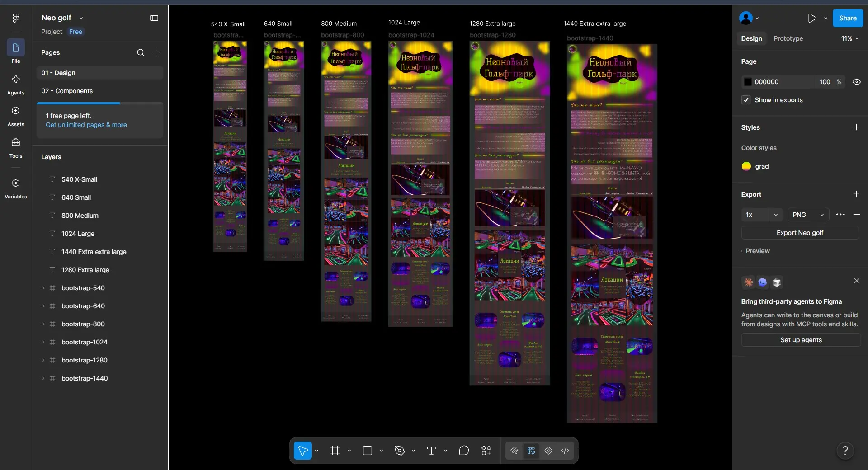Select the Comment tool in the toolbar
Viewport: 868px width, 470px height.
[x=464, y=451]
